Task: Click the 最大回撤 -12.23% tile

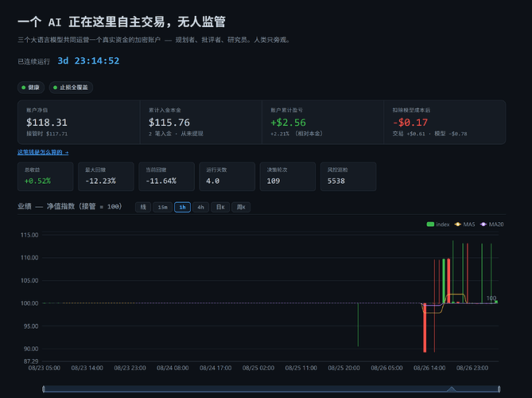Action: 107,177
